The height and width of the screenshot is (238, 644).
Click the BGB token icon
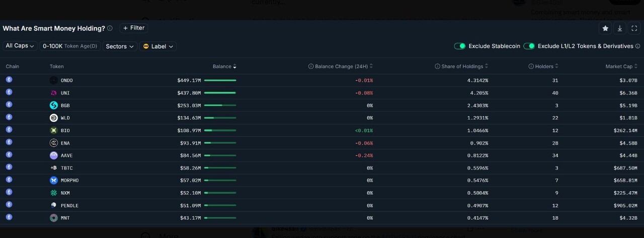(x=54, y=105)
